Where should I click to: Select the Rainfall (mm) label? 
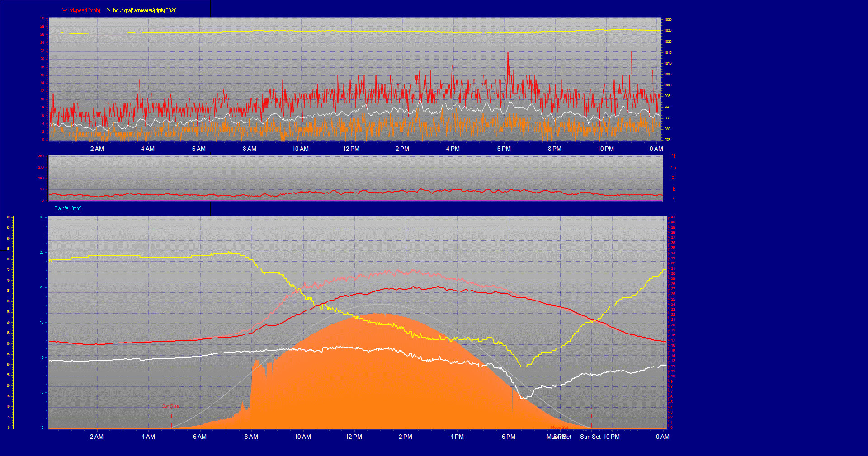click(x=68, y=208)
